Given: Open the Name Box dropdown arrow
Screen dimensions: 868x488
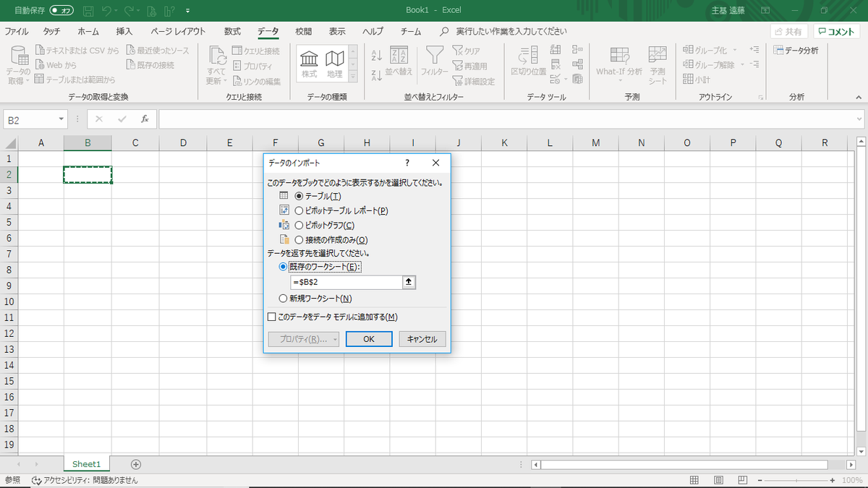Looking at the screenshot, I should (x=60, y=117).
